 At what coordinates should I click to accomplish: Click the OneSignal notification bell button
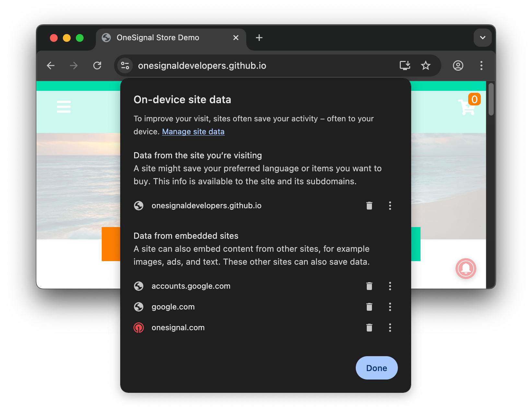(x=466, y=269)
